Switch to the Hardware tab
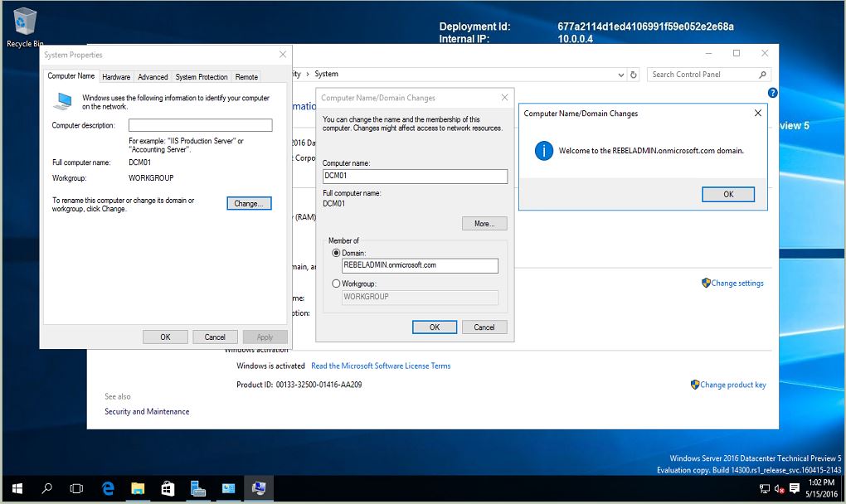 116,77
